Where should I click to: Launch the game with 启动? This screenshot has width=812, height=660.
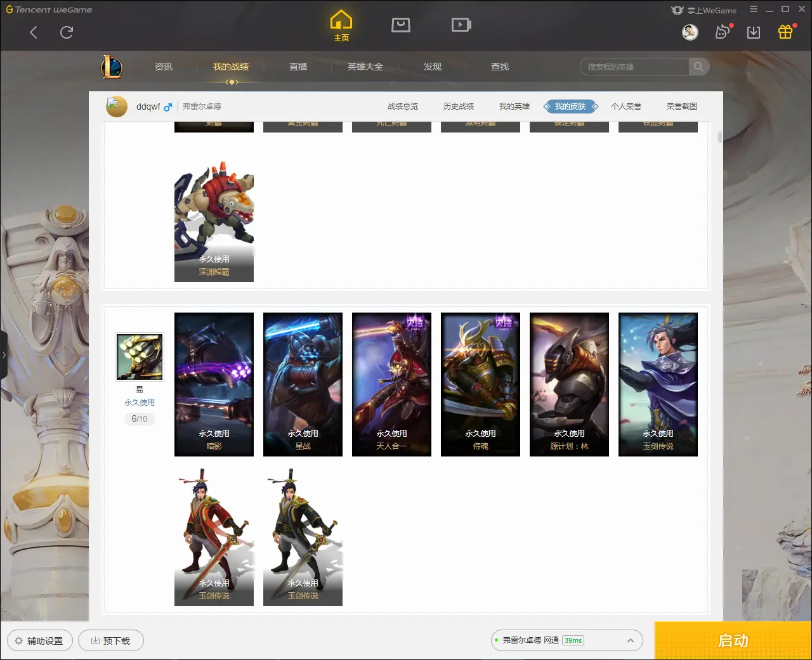(733, 640)
